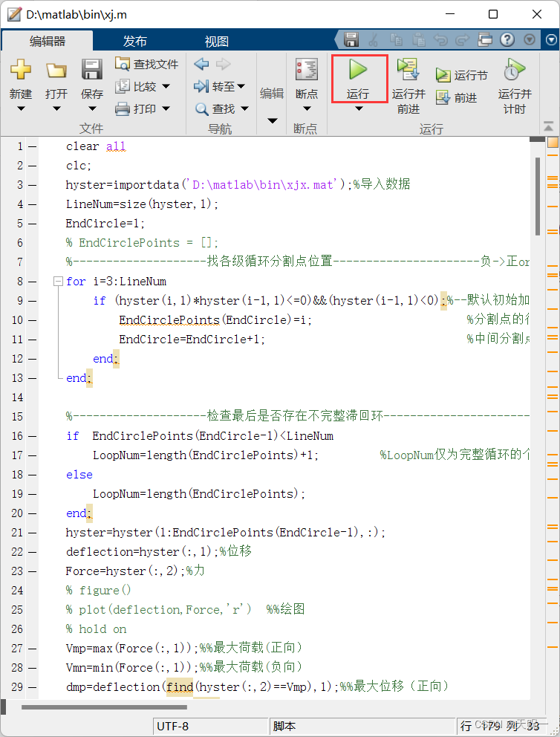Click the quick access Save icon
This screenshot has height=737, width=560.
point(351,39)
